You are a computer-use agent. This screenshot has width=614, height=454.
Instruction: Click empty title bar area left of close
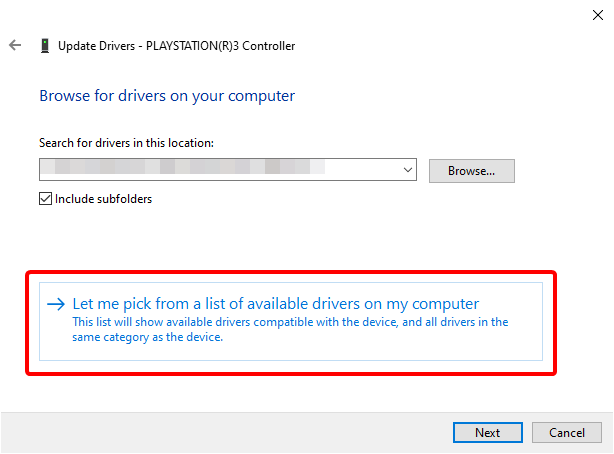click(x=400, y=13)
